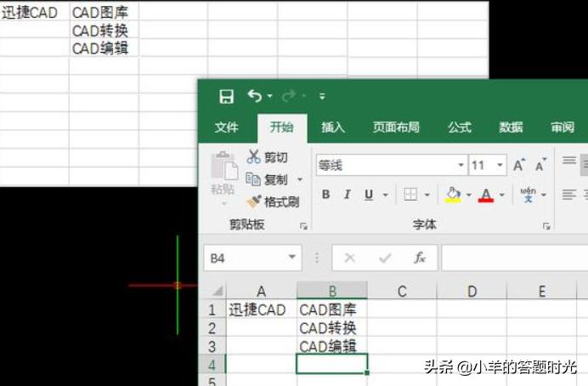Click the 复制 (Copy) button
The width and height of the screenshot is (588, 386).
(267, 179)
